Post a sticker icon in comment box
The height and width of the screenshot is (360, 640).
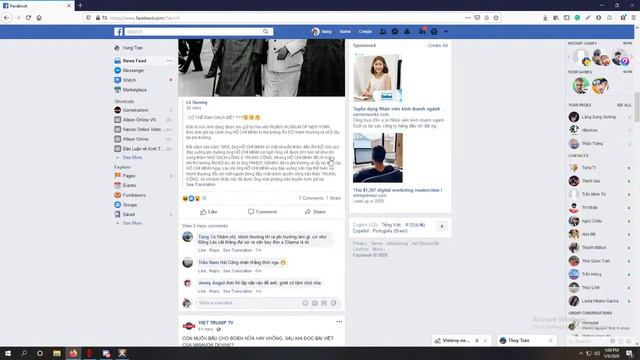pyautogui.click(x=333, y=303)
